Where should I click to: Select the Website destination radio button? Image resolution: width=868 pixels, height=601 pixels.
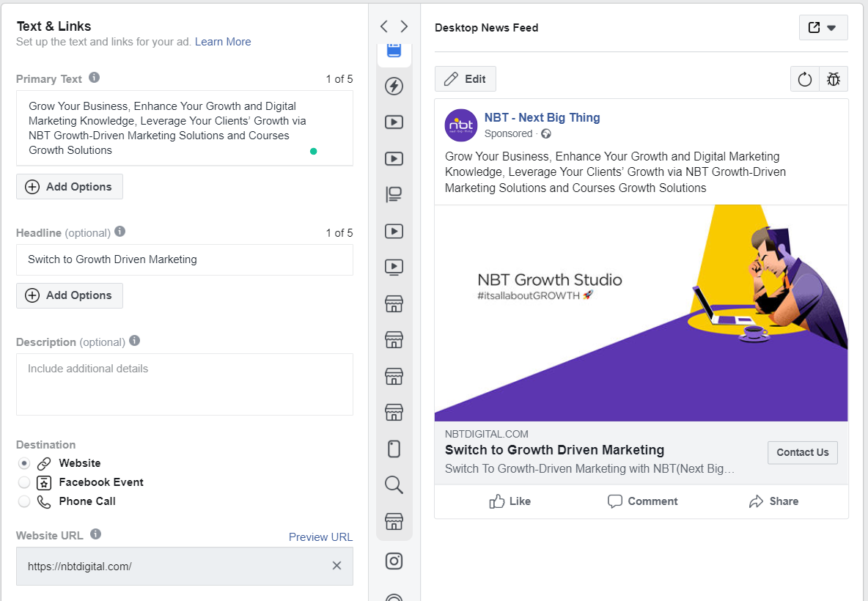23,463
